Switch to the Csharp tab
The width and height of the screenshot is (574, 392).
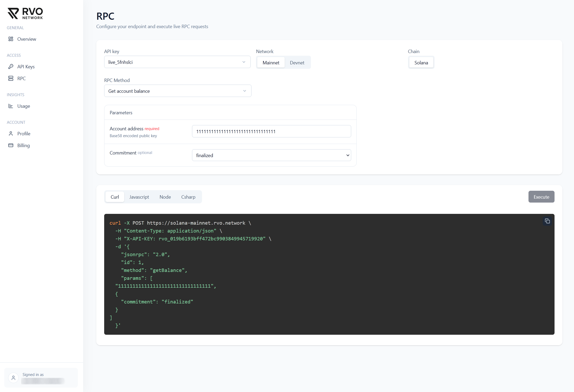point(188,197)
